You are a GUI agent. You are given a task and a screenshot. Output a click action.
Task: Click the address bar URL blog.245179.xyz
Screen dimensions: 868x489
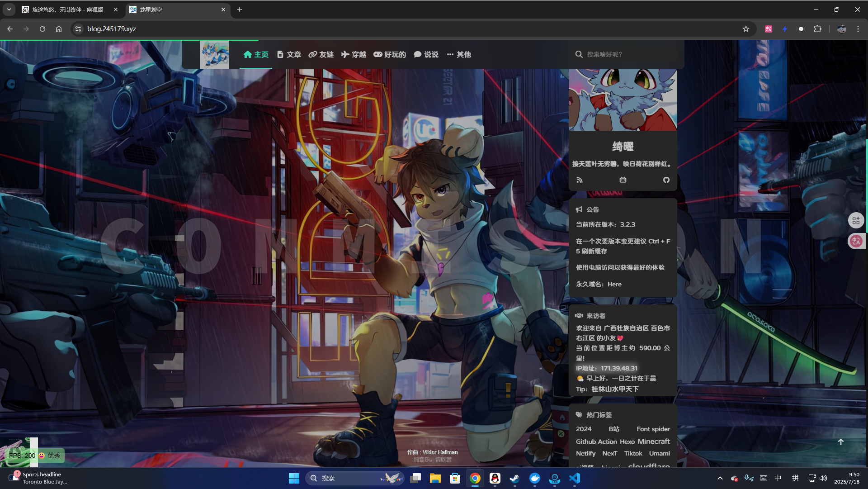[x=112, y=29]
